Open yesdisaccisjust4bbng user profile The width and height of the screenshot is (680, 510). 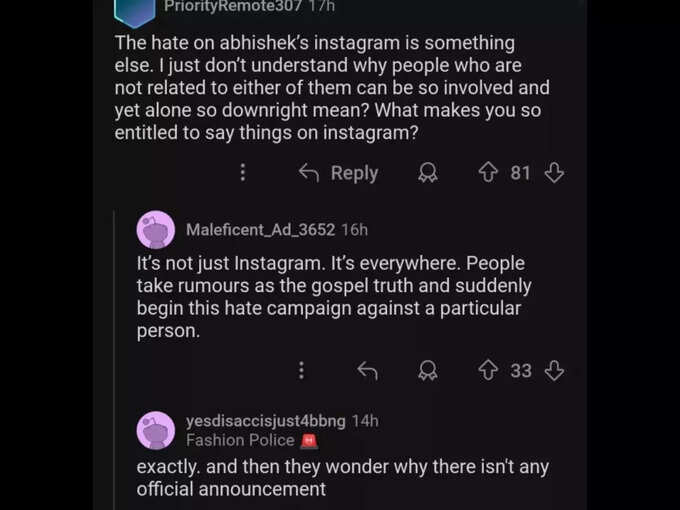coord(265,421)
